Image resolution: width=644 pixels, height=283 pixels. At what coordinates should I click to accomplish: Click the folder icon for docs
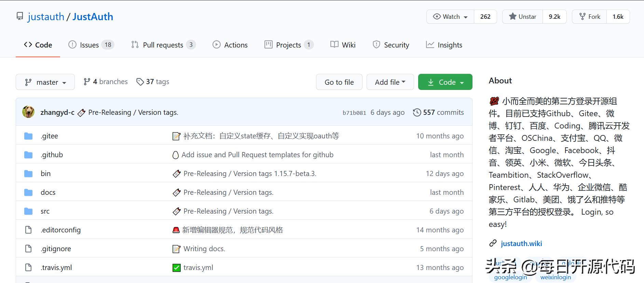tap(28, 192)
